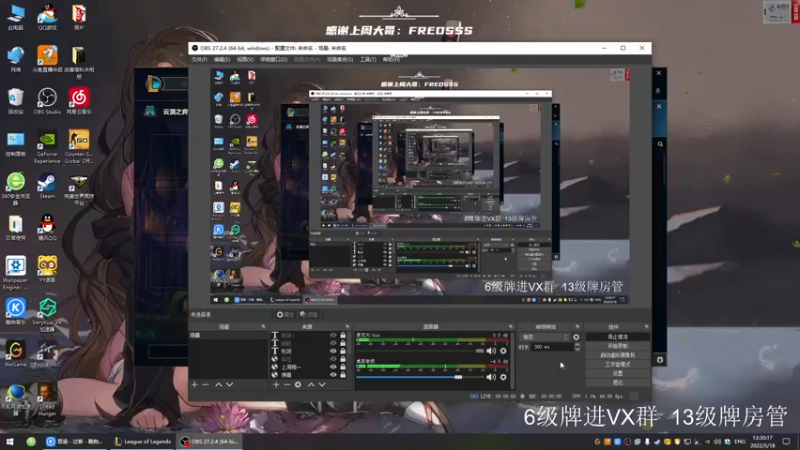800x450 pixels.
Task: Open Steam desktop shortcut
Action: point(47,186)
